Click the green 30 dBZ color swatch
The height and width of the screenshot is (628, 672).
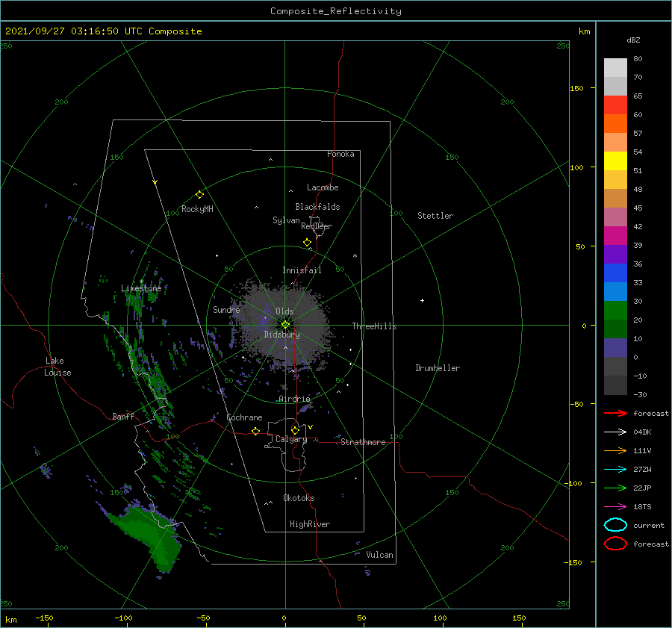click(615, 310)
